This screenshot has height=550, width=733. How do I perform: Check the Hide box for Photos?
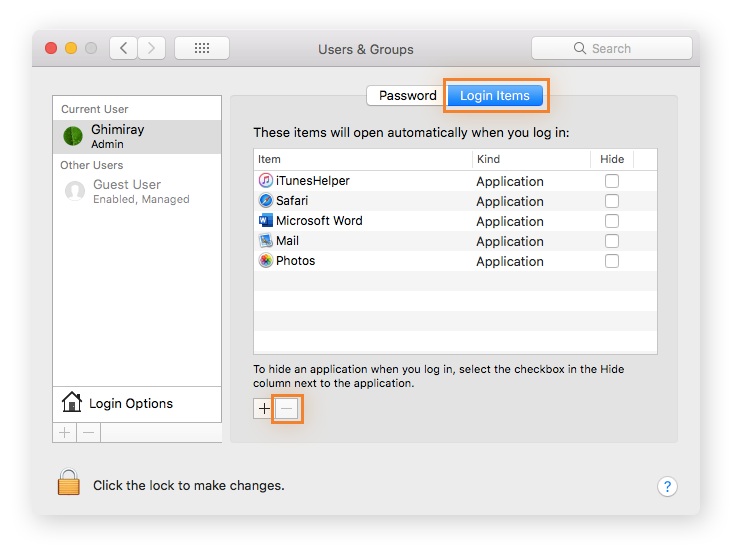tap(612, 261)
